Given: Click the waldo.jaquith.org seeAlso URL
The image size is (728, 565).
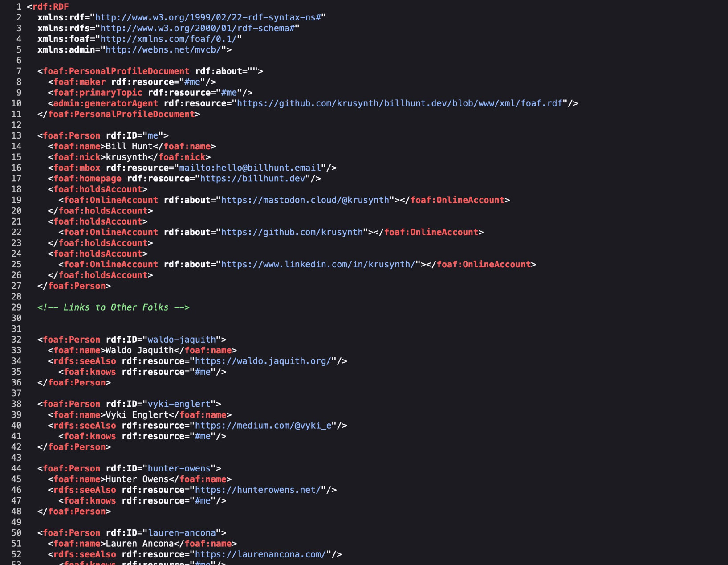Looking at the screenshot, I should (x=263, y=361).
